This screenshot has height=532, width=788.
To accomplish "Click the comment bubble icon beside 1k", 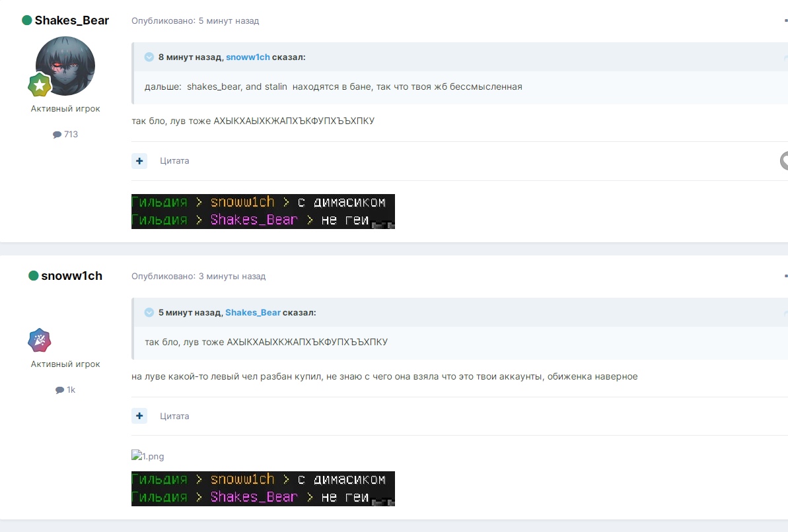I will (59, 390).
